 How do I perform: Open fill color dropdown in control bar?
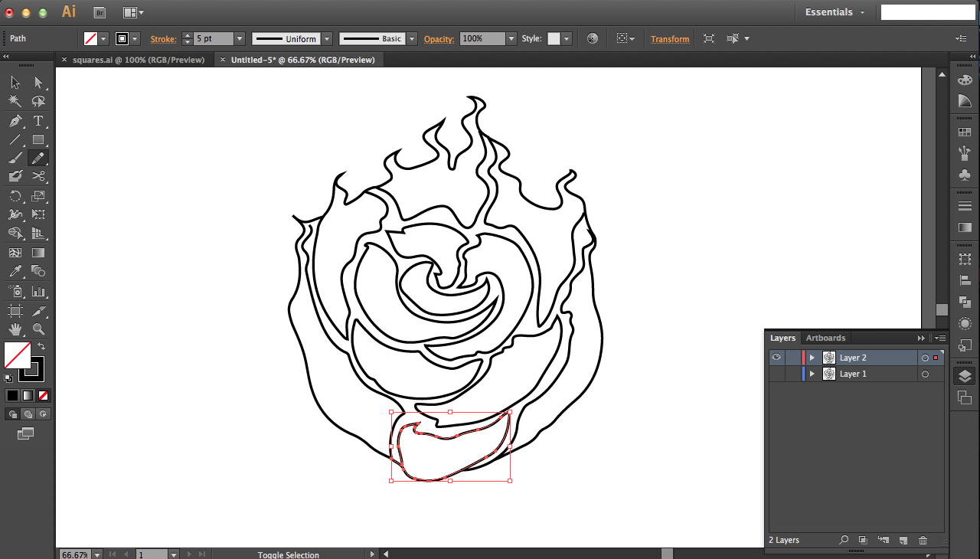click(x=104, y=38)
